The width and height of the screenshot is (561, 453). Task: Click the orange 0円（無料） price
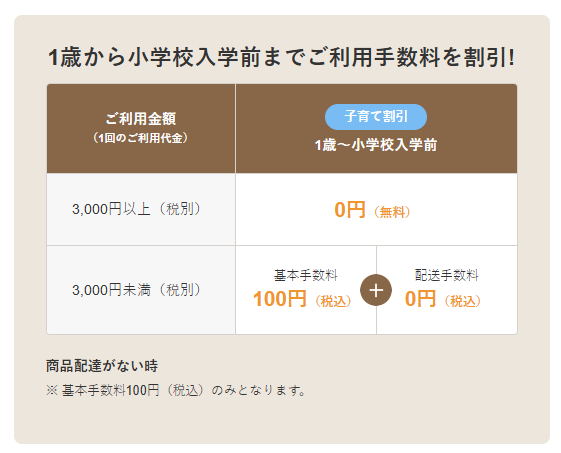(x=374, y=210)
